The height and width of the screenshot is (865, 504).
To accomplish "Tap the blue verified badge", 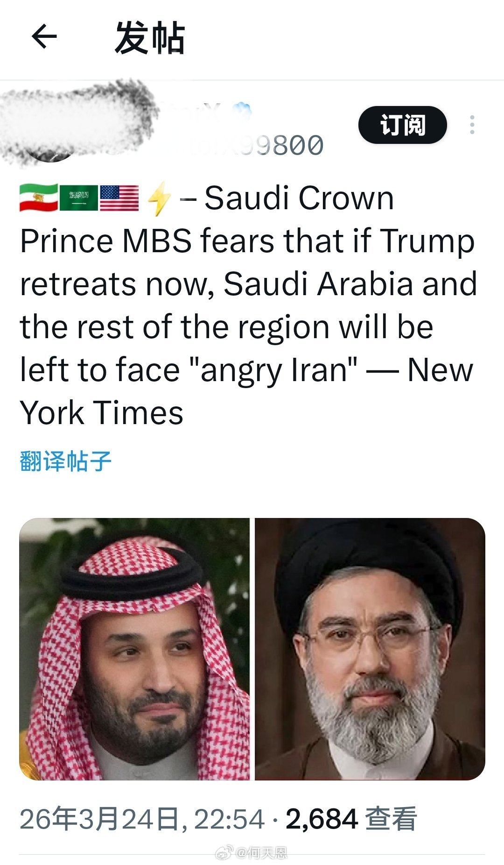I will pyautogui.click(x=243, y=110).
